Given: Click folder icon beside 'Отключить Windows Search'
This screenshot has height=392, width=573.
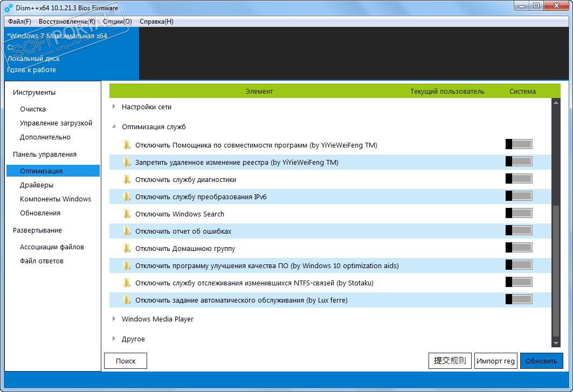Looking at the screenshot, I should (127, 214).
